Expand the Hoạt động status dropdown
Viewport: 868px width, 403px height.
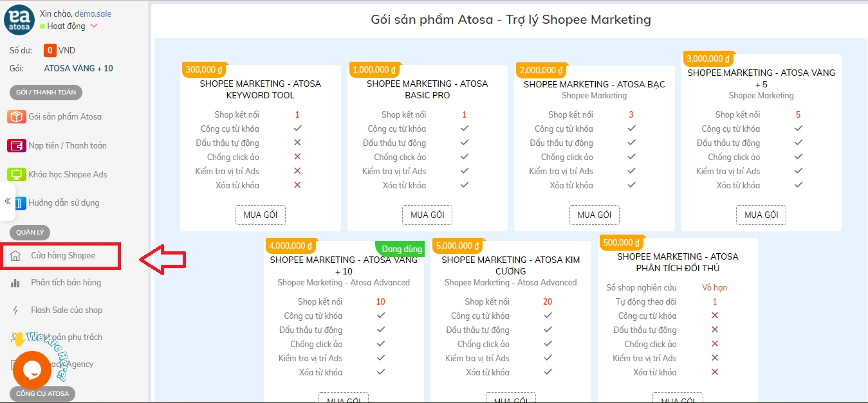[94, 26]
